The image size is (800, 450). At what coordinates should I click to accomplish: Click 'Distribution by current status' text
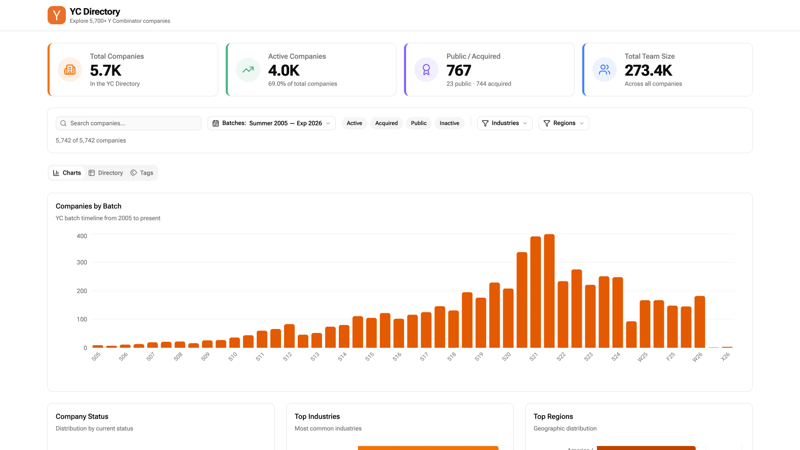(94, 429)
